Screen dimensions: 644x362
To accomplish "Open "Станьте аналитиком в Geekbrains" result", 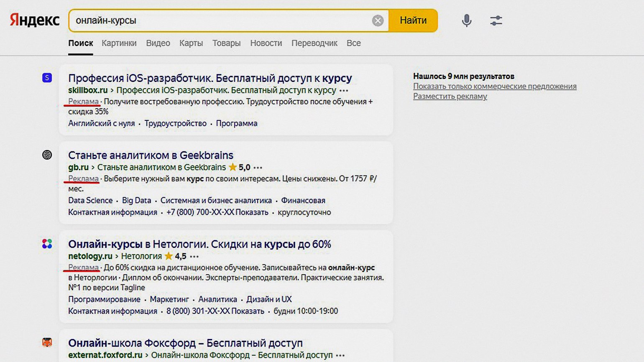I will (151, 155).
